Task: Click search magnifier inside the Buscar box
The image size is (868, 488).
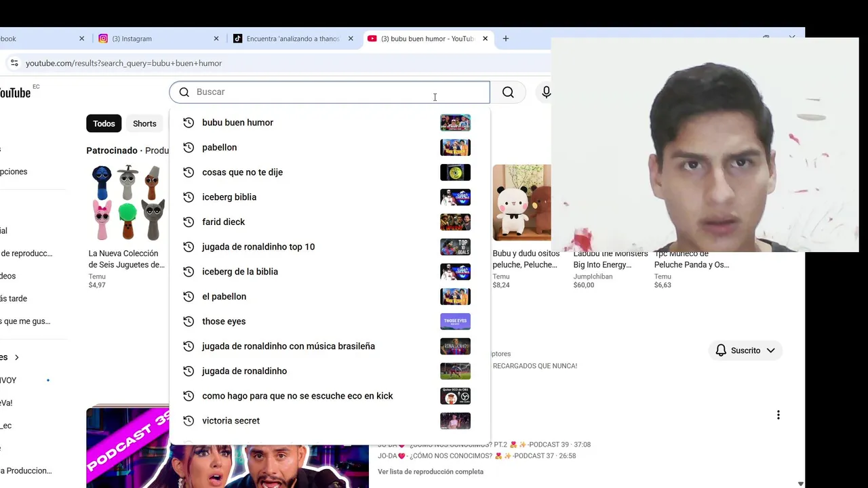Action: pos(184,92)
